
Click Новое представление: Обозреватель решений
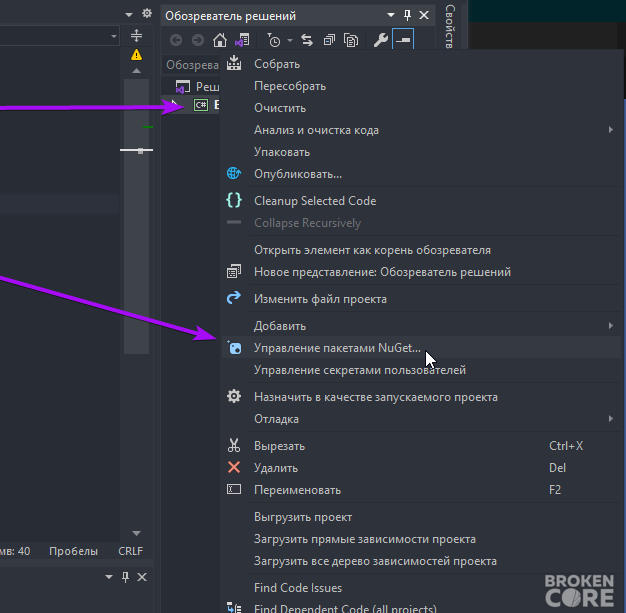(420, 272)
